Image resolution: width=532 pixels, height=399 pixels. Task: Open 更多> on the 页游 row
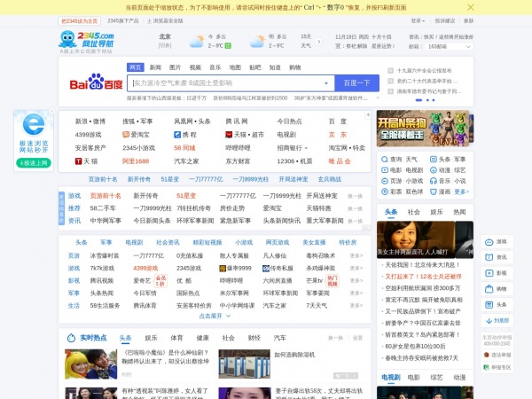356,256
